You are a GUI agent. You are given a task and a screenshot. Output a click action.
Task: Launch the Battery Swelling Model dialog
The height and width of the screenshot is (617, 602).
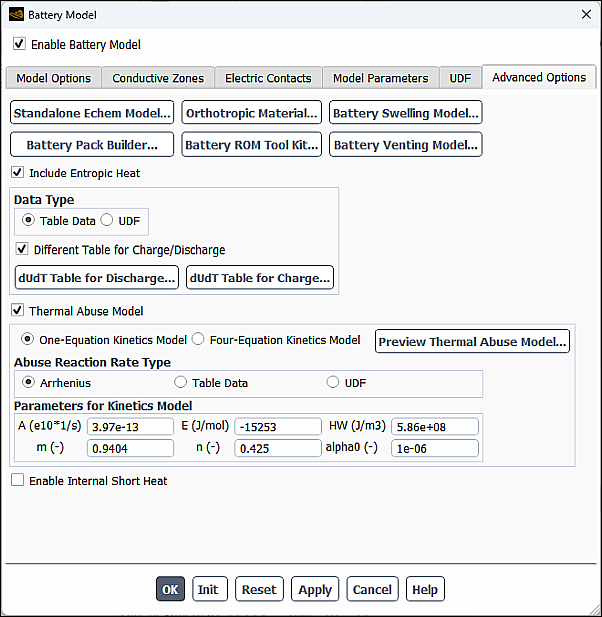405,113
